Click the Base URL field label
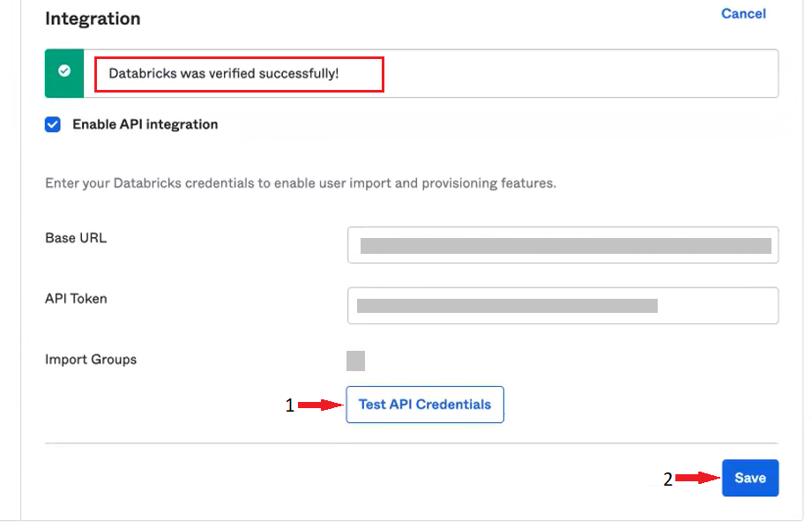The width and height of the screenshot is (812, 528). (x=76, y=238)
